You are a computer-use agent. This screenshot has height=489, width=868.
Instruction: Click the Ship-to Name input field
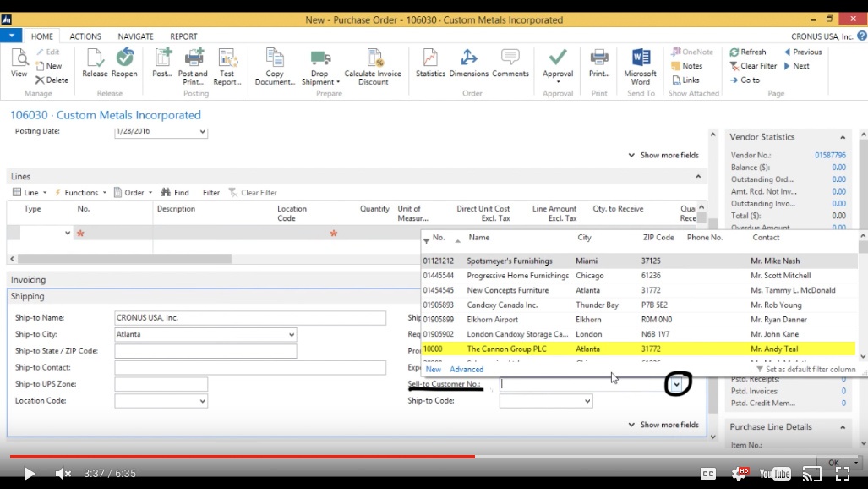(x=250, y=318)
